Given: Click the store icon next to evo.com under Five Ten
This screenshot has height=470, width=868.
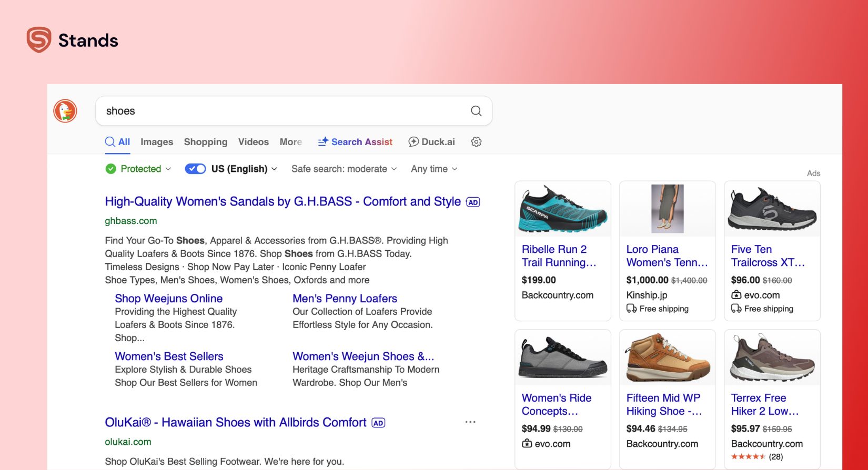Looking at the screenshot, I should coord(736,295).
